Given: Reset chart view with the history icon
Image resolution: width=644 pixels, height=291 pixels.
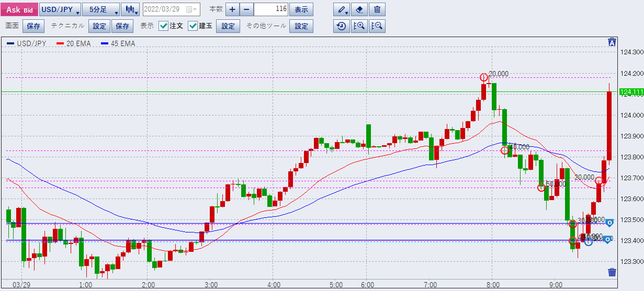Looking at the screenshot, I should pyautogui.click(x=342, y=26).
